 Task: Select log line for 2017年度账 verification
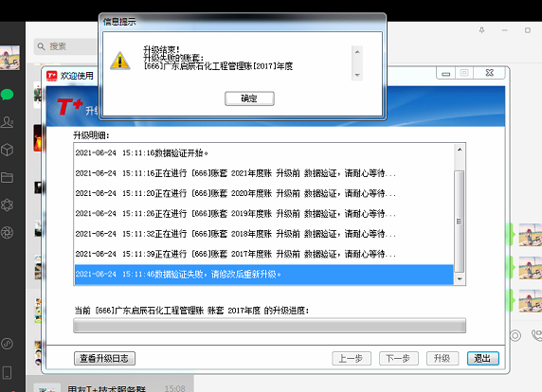tap(264, 254)
